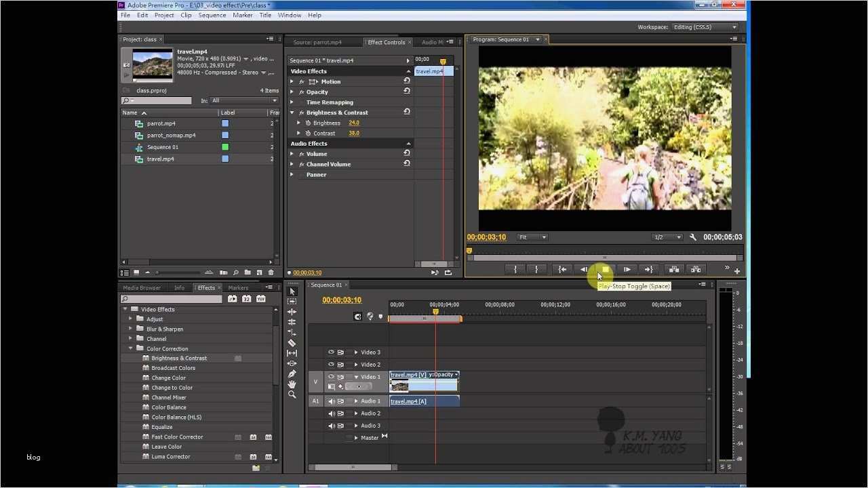This screenshot has height=488, width=868.
Task: Mute the Audio 2 track speaker
Action: pos(332,413)
